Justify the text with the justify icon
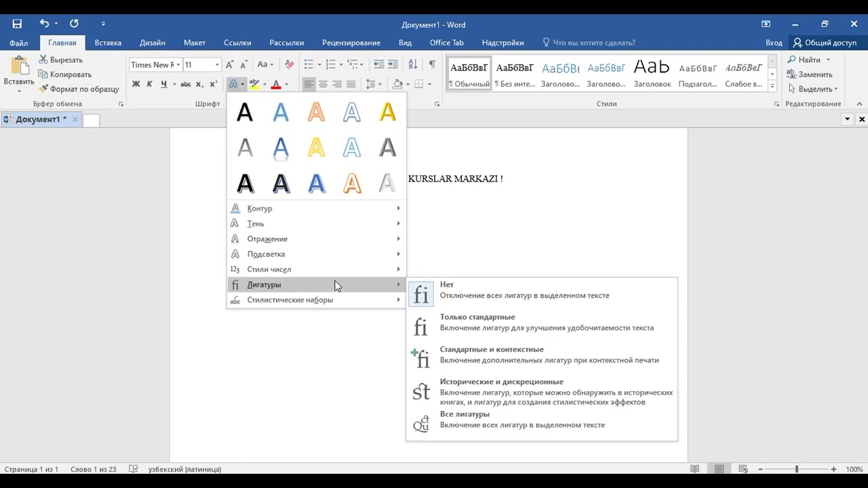868x488 pixels. tap(351, 84)
